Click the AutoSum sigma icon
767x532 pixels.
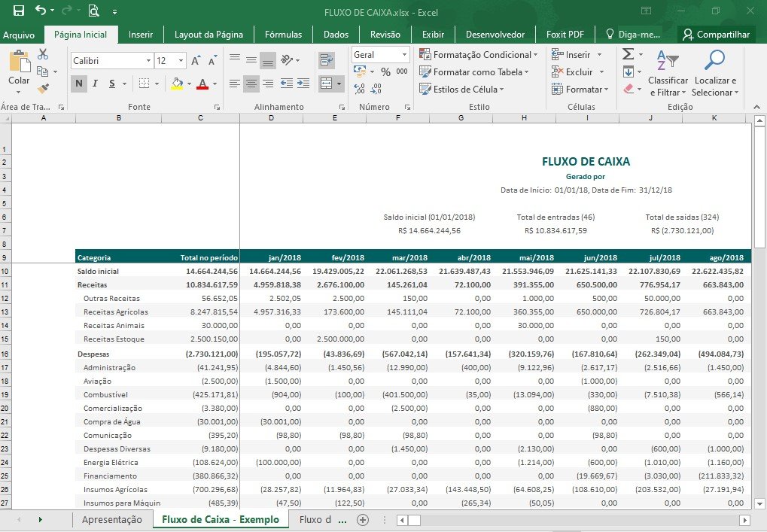pyautogui.click(x=628, y=54)
